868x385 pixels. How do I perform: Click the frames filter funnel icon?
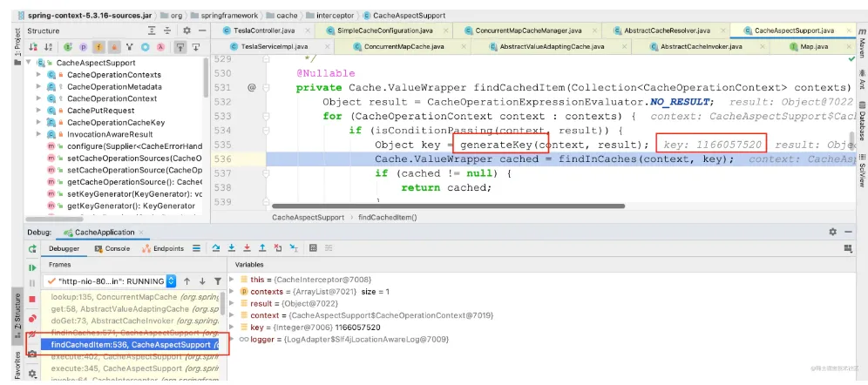pos(218,281)
